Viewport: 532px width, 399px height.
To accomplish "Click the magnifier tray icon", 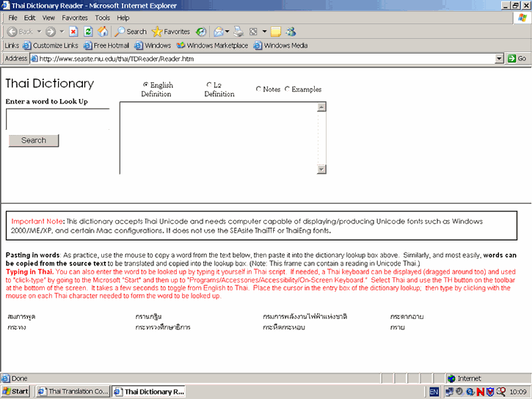I will click(x=500, y=392).
